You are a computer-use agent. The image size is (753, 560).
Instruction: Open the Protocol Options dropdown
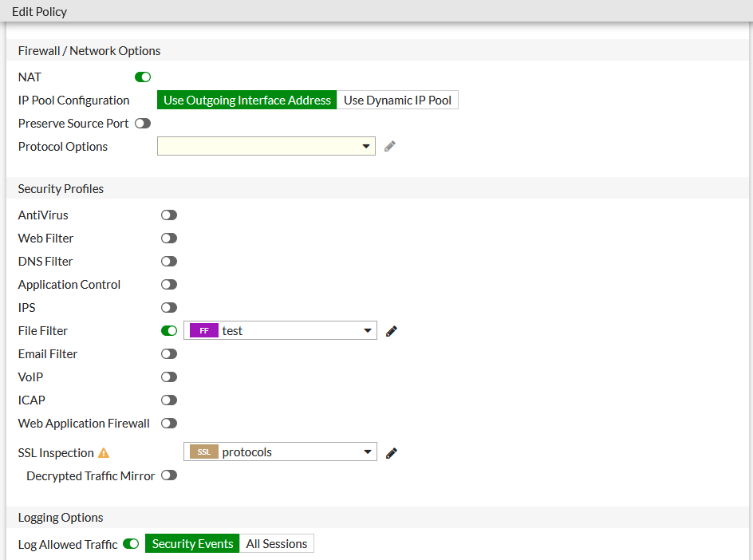coord(266,147)
